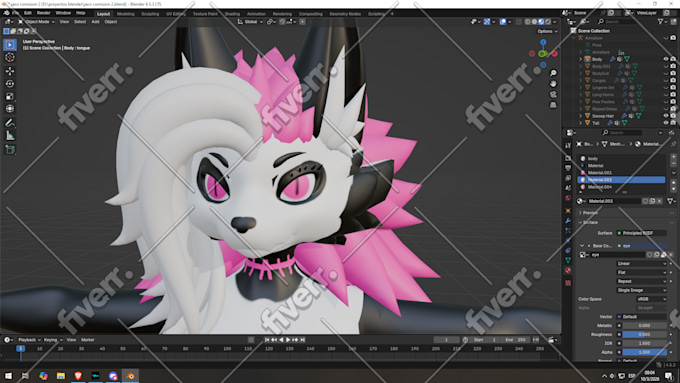Open the File menu

coord(16,13)
